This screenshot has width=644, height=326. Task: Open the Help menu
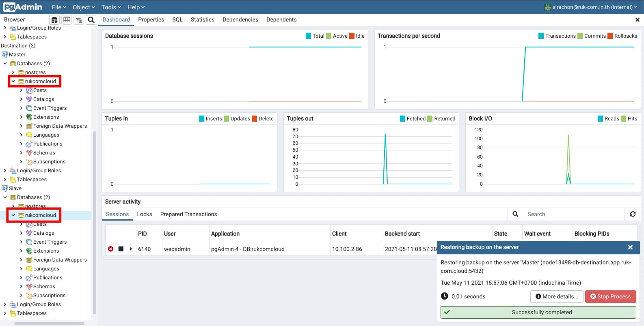pyautogui.click(x=136, y=7)
